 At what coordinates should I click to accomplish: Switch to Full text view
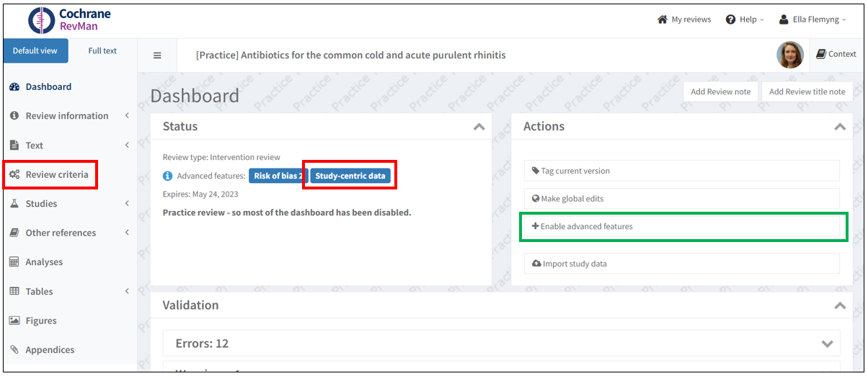pyautogui.click(x=102, y=51)
